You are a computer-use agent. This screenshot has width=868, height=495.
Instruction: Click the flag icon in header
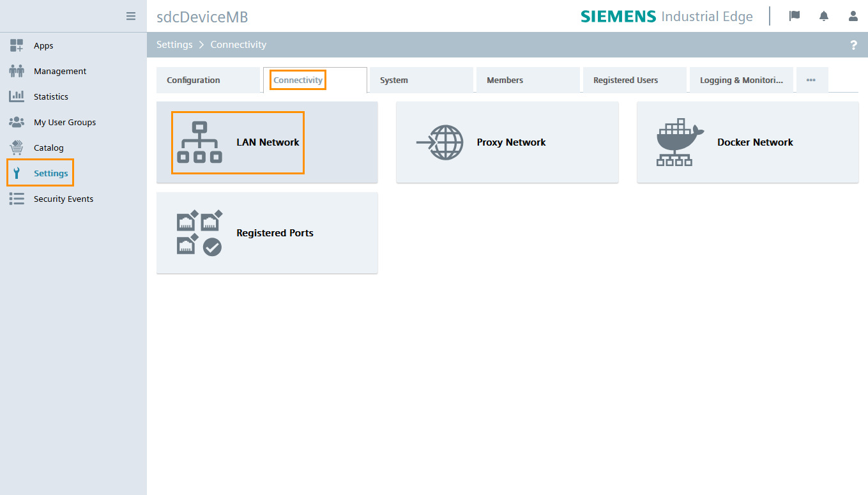[795, 16]
